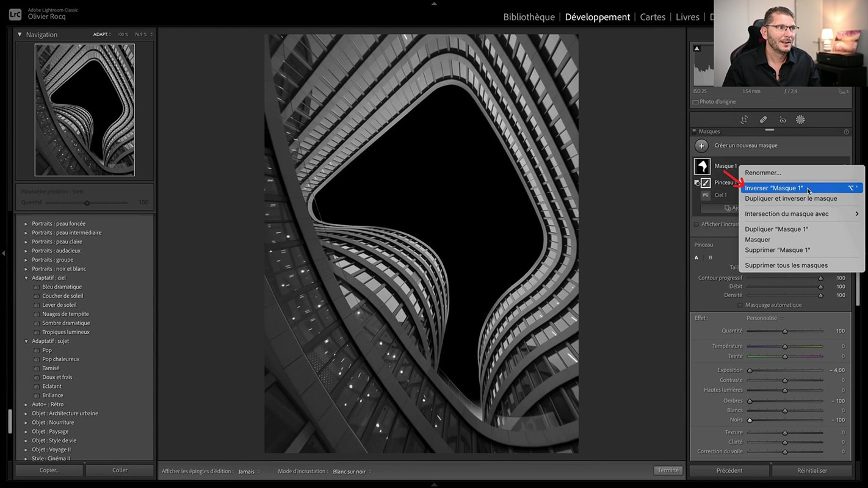Open the Effet Personnalisé dropdown
Screen dimensions: 868x488
coord(764,318)
